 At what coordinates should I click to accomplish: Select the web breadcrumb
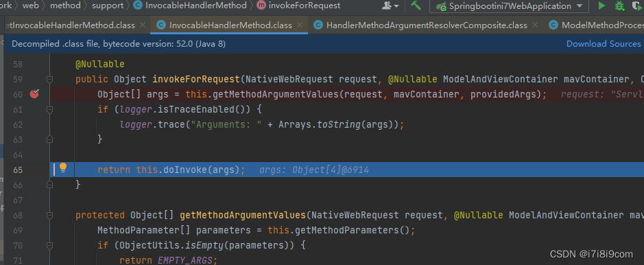pyautogui.click(x=30, y=5)
